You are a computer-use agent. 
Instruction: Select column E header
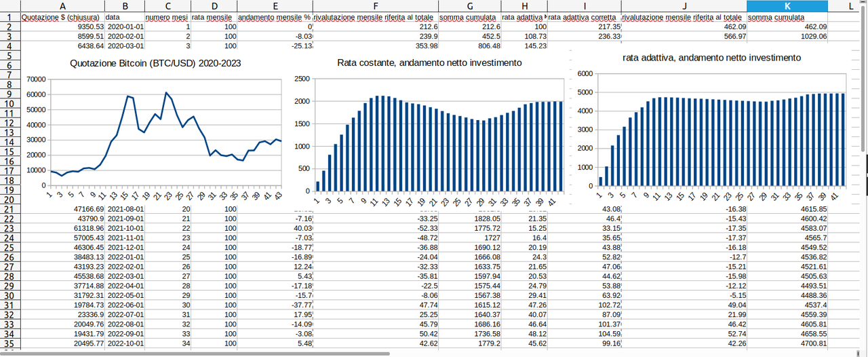pos(275,6)
